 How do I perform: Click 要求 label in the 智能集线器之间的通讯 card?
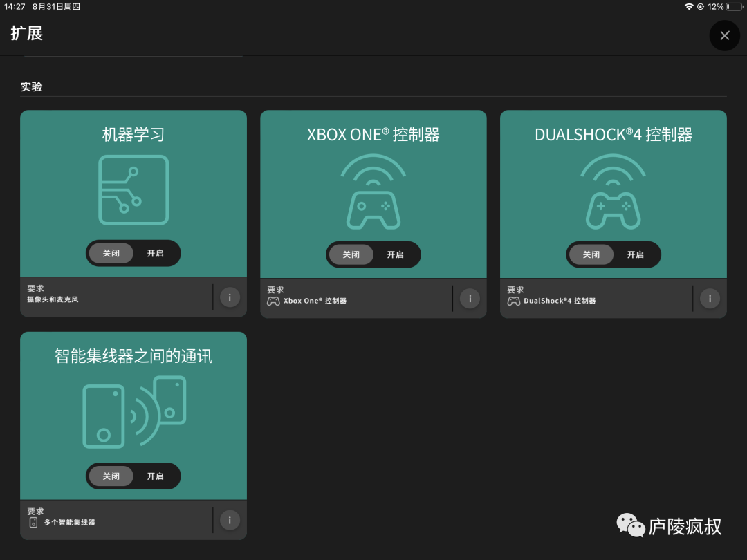coord(36,512)
